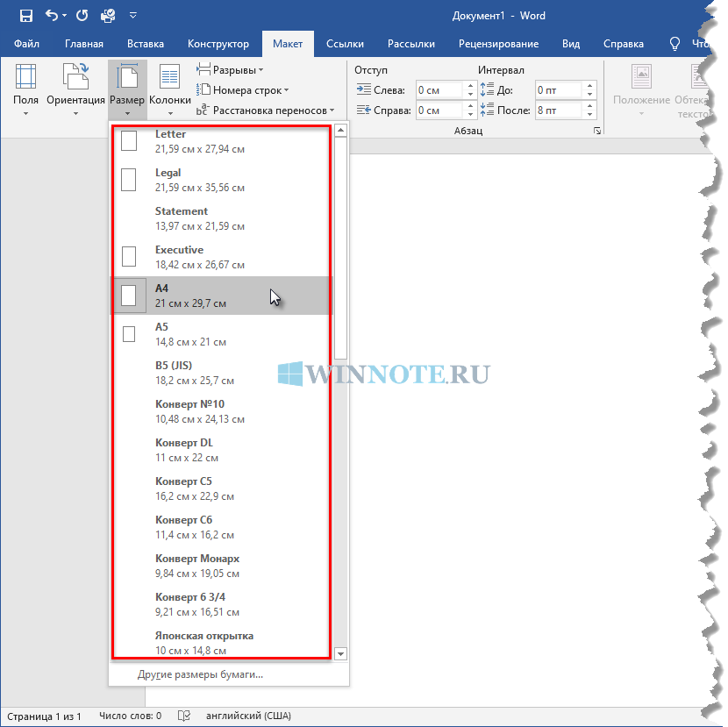This screenshot has height=727, width=728.
Task: Click the Страница 1 из 1 status indicator
Action: coord(44,716)
